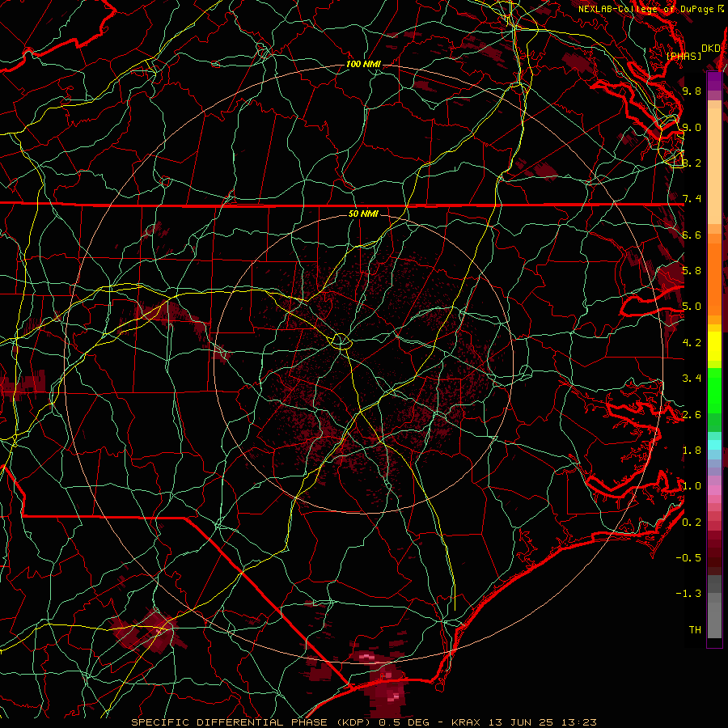Click the 7.4 value on the color scale

pyautogui.click(x=692, y=199)
